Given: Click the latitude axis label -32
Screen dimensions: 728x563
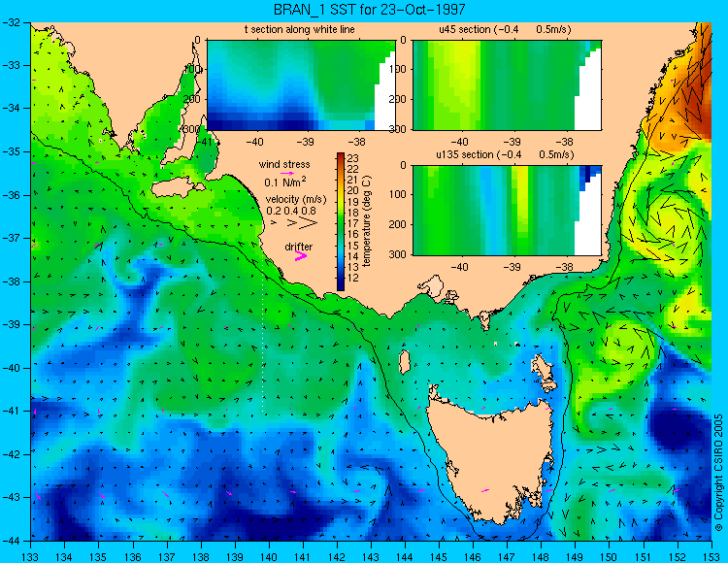Looking at the screenshot, I should click(x=11, y=21).
